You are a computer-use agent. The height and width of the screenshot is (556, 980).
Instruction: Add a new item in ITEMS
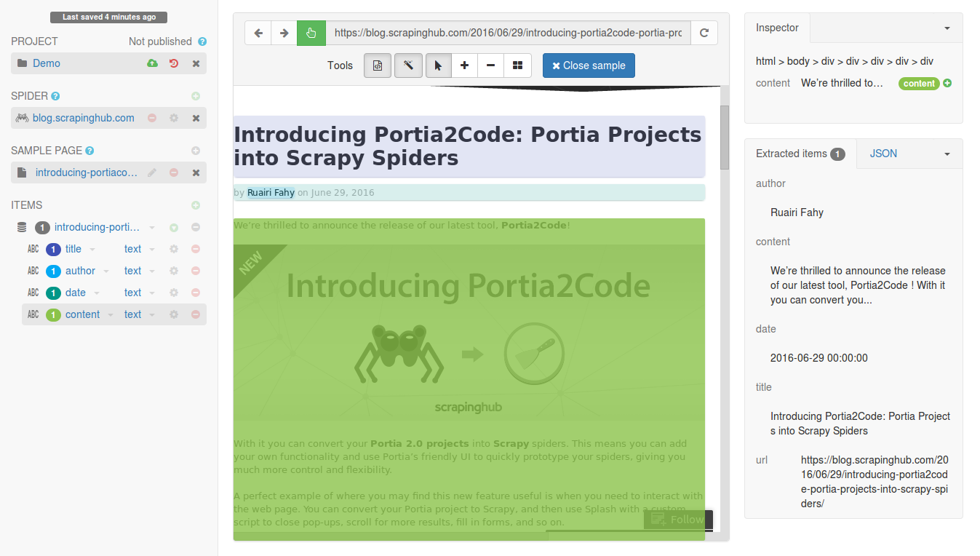point(196,205)
